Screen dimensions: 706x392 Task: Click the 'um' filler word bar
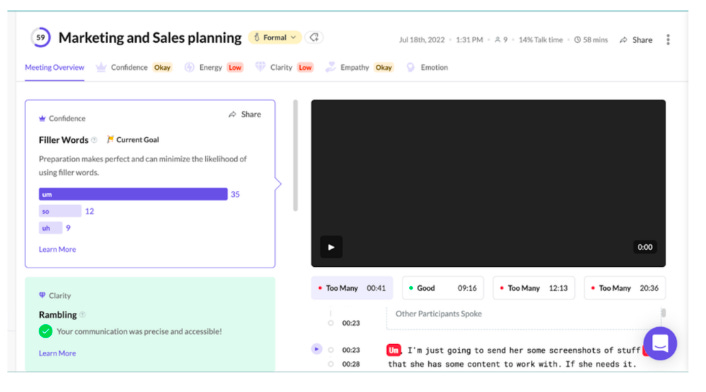pos(133,194)
